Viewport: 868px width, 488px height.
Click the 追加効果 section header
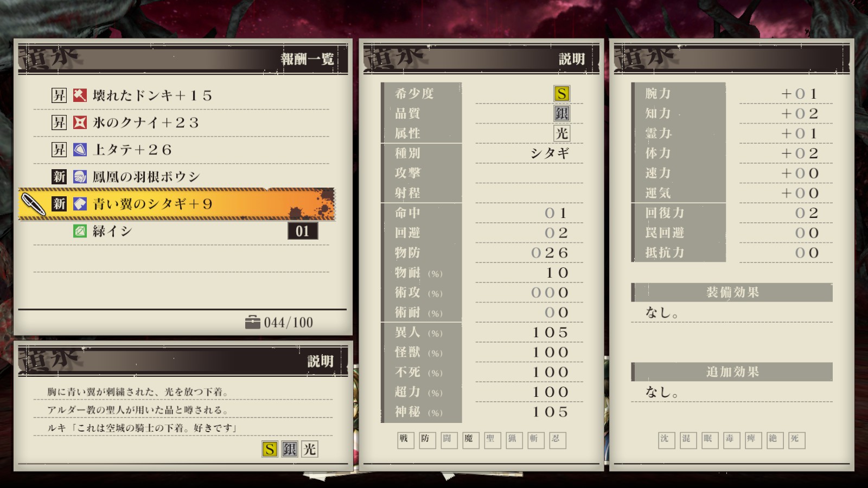[732, 372]
